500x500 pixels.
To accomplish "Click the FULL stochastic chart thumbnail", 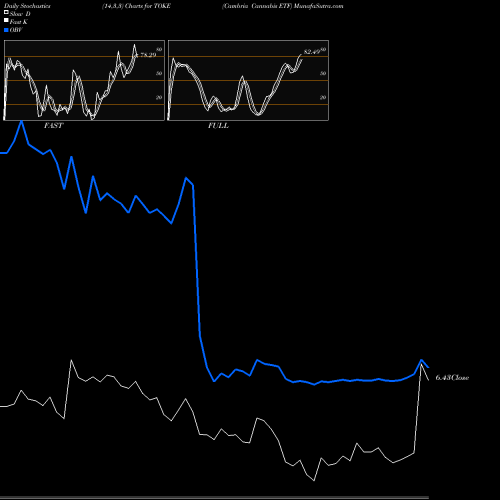I will tap(248, 80).
